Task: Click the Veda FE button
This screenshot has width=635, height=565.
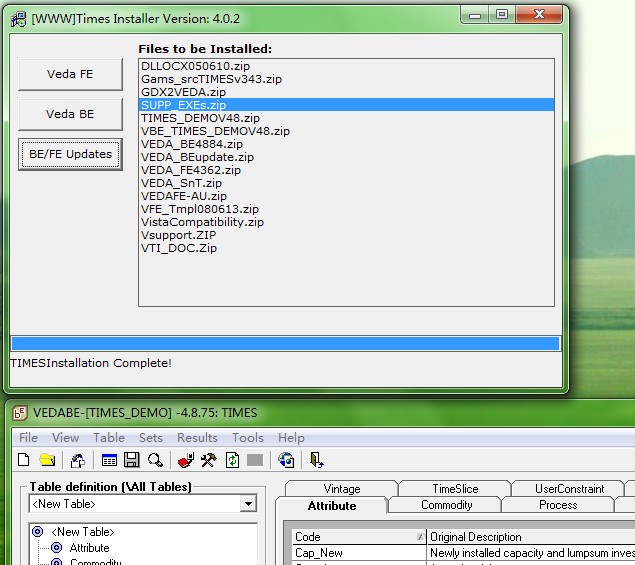Action: click(70, 74)
